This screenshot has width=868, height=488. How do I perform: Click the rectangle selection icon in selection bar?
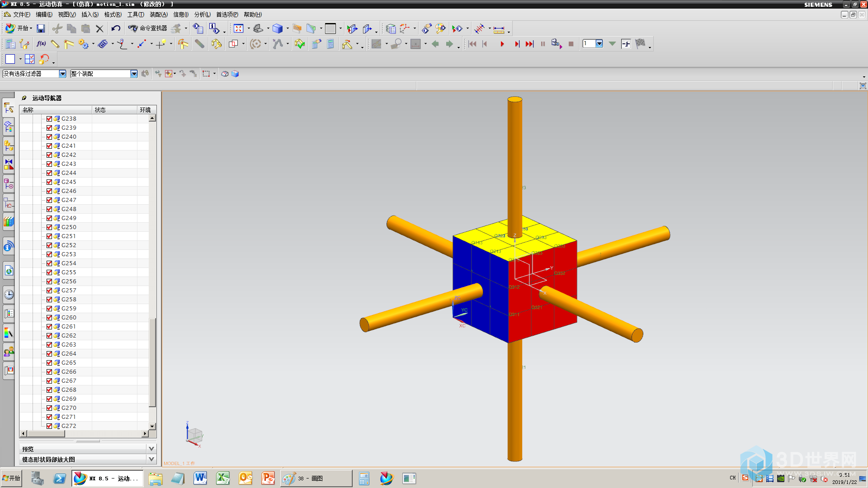point(206,74)
